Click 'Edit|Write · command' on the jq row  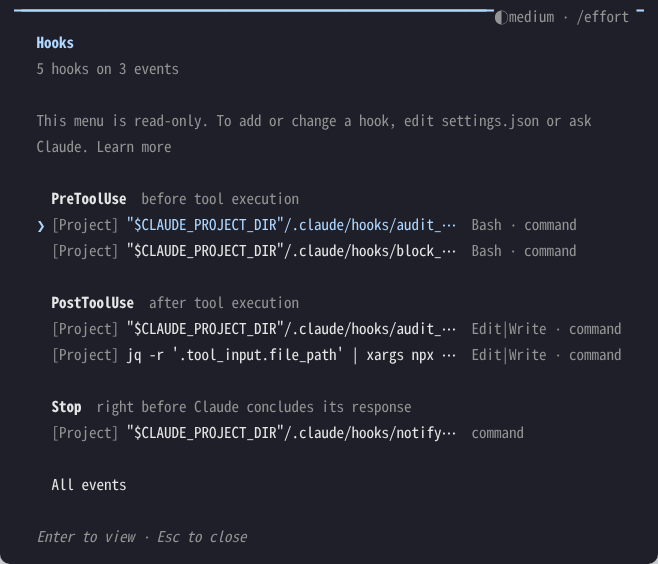pyautogui.click(x=546, y=355)
